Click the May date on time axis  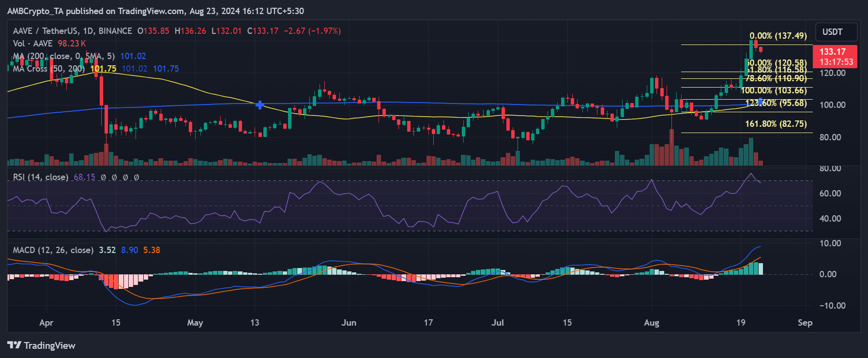195,323
